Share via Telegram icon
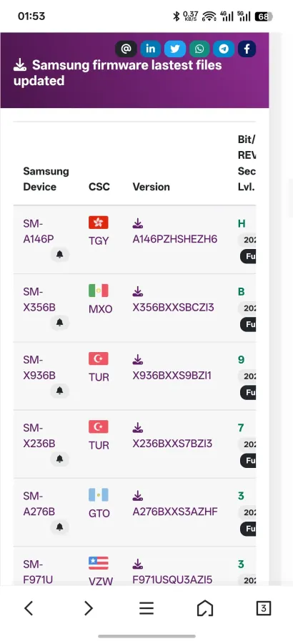 (224, 49)
